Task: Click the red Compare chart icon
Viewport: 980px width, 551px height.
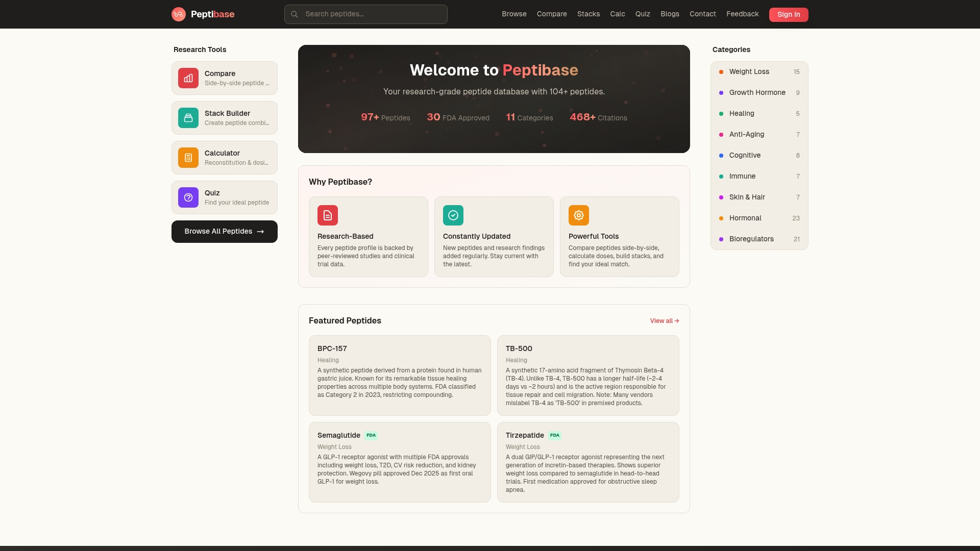Action: pos(188,78)
